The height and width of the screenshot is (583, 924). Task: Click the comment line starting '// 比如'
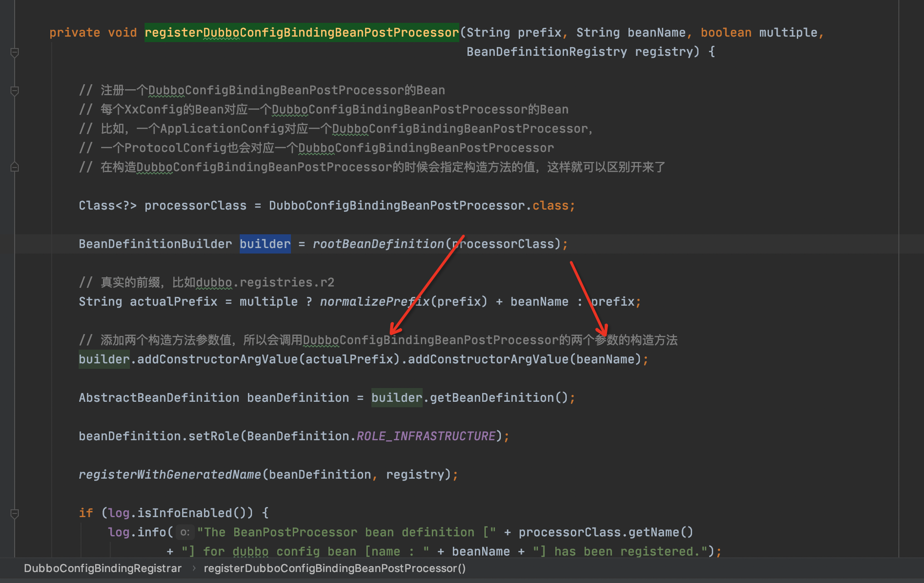[336, 129]
